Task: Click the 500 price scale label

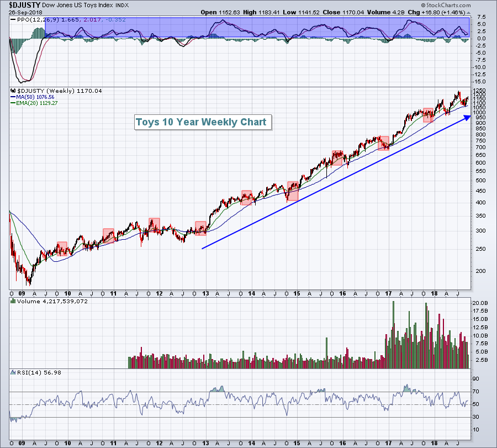Action: 481,181
